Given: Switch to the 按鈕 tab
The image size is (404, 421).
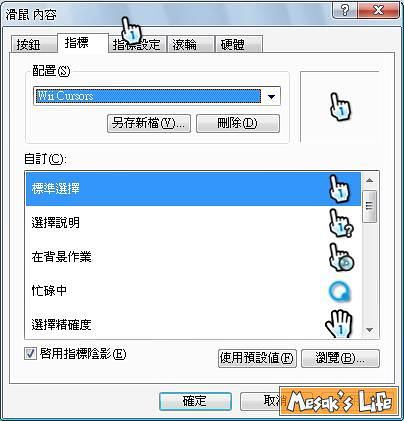Looking at the screenshot, I should [x=33, y=44].
